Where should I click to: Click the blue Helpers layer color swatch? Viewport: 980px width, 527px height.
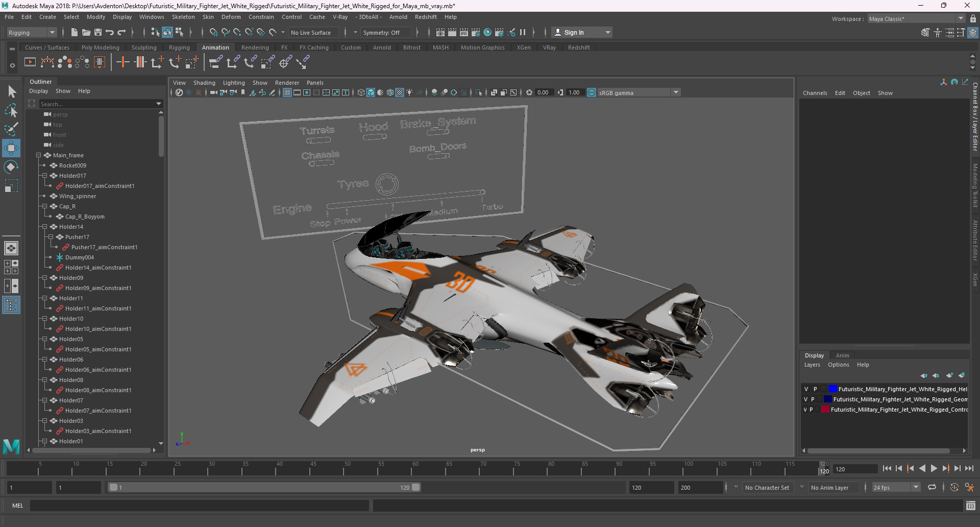click(832, 389)
